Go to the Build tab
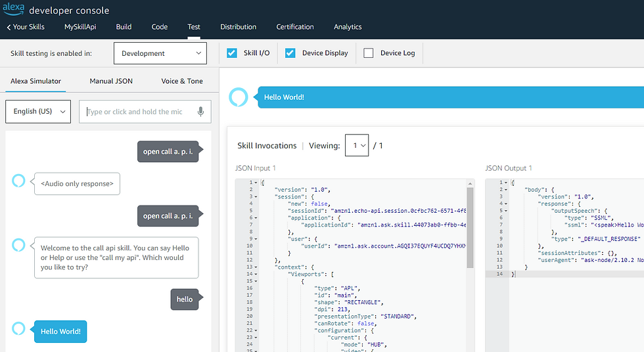Image resolution: width=644 pixels, height=352 pixels. [124, 27]
